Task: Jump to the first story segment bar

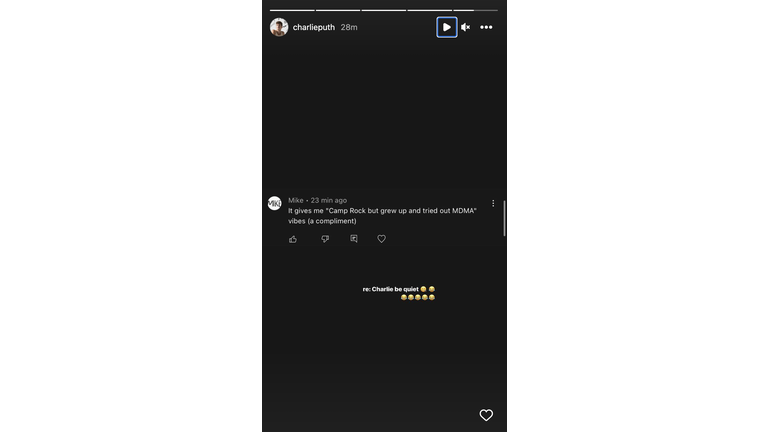Action: pos(292,10)
